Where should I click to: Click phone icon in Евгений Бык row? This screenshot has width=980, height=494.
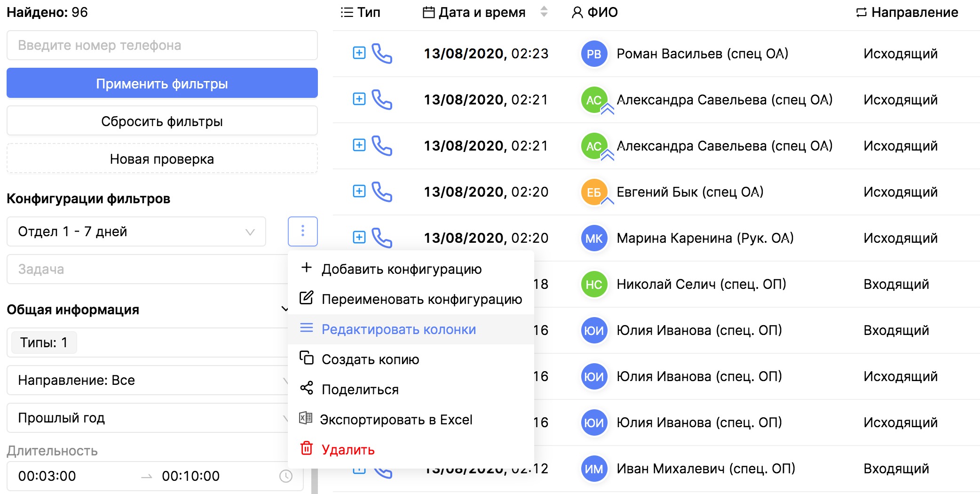[382, 192]
